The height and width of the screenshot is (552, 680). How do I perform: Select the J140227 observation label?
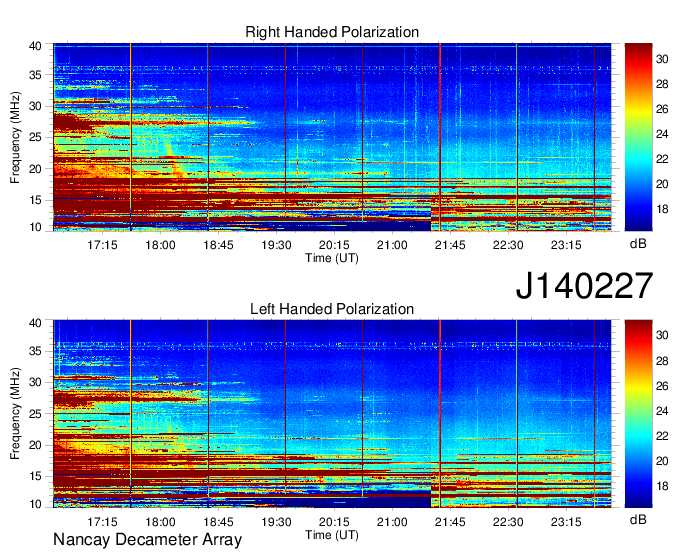click(x=584, y=286)
